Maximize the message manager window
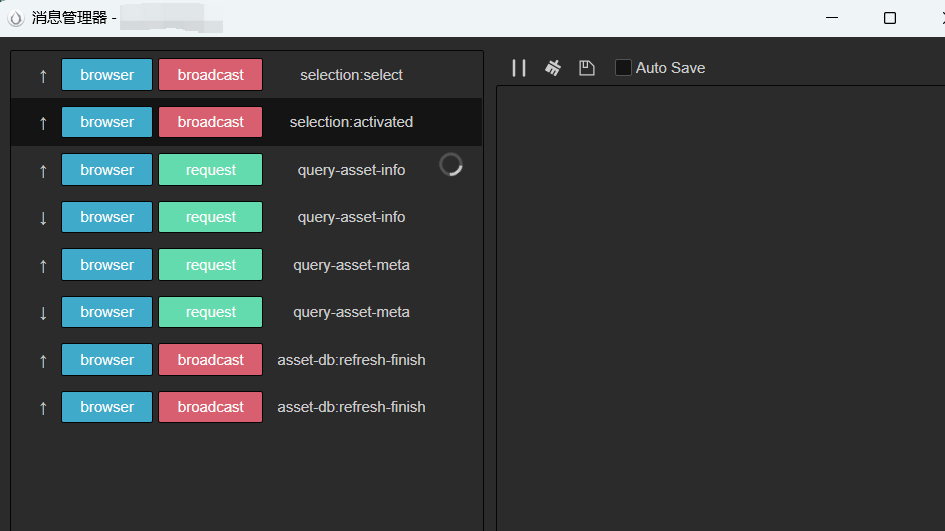 890,18
